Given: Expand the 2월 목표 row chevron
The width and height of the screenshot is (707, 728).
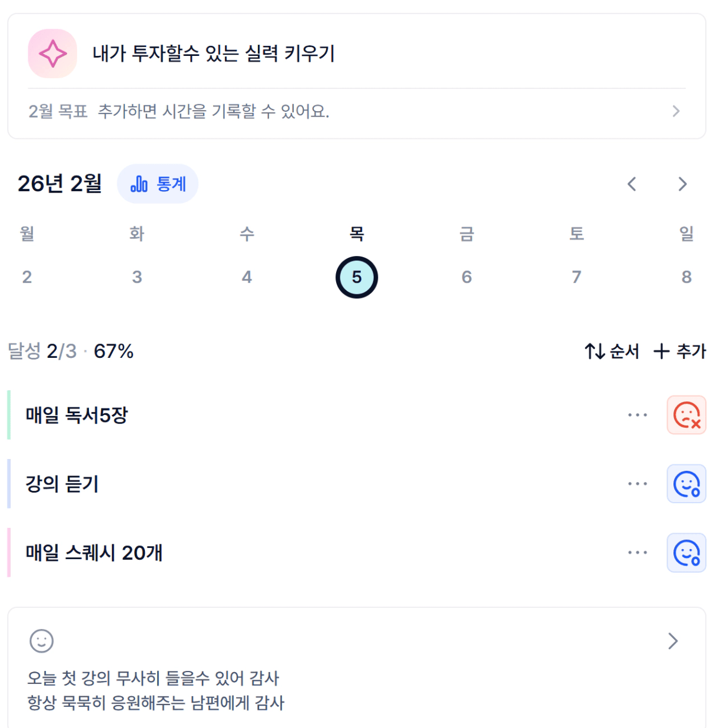Looking at the screenshot, I should tap(676, 111).
